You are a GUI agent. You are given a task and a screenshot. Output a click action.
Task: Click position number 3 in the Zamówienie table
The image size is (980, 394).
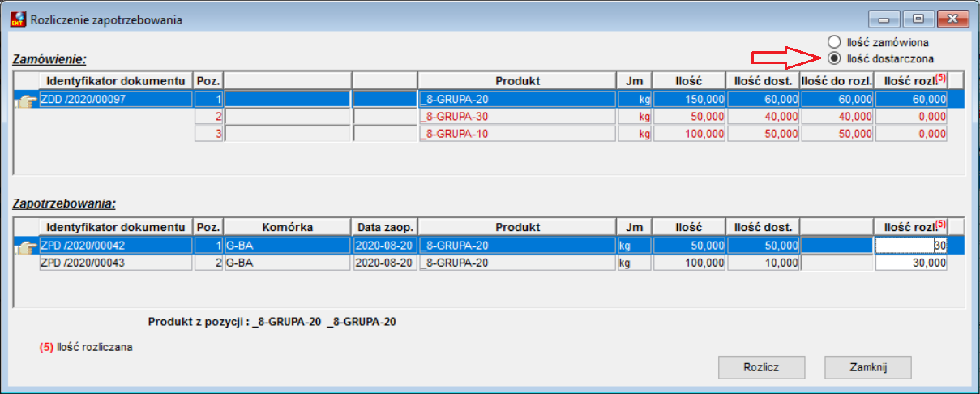(208, 134)
